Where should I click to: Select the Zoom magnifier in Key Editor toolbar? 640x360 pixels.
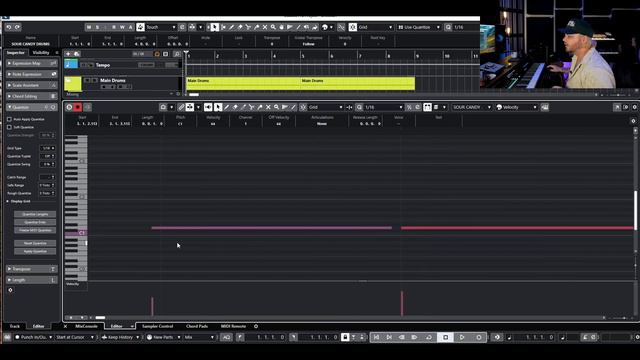click(276, 107)
